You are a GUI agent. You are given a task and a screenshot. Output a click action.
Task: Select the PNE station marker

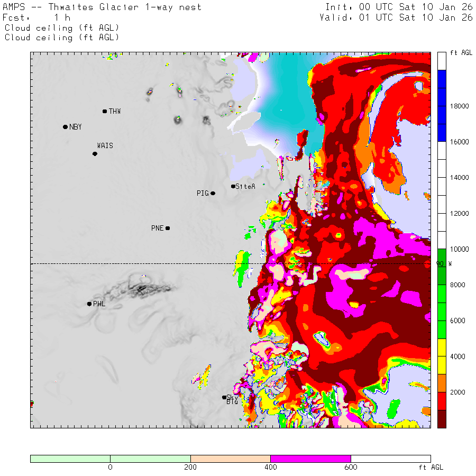pyautogui.click(x=168, y=228)
